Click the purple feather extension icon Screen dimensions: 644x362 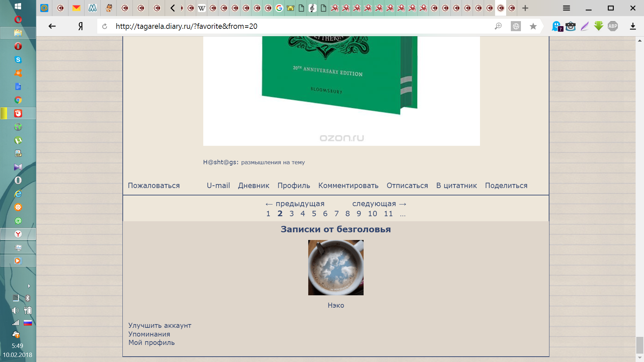coord(585,26)
